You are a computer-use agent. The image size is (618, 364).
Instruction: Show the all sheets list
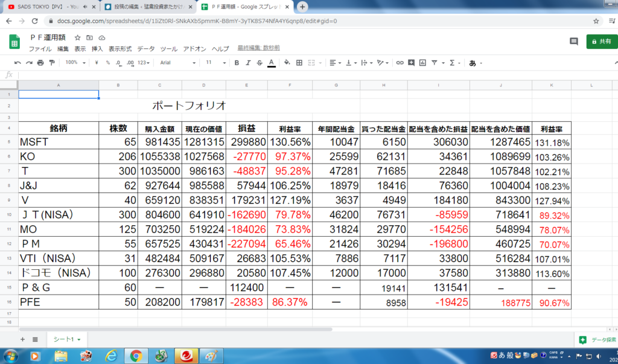tap(35, 339)
